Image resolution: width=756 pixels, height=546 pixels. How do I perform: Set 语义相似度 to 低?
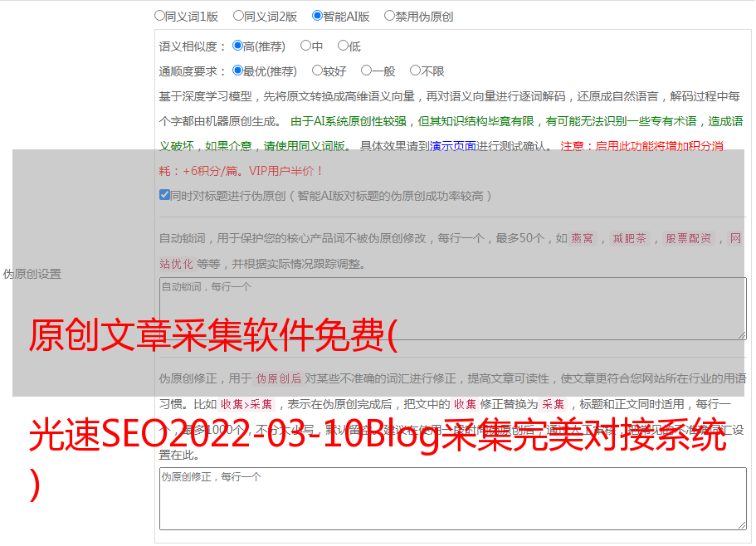coord(343,46)
